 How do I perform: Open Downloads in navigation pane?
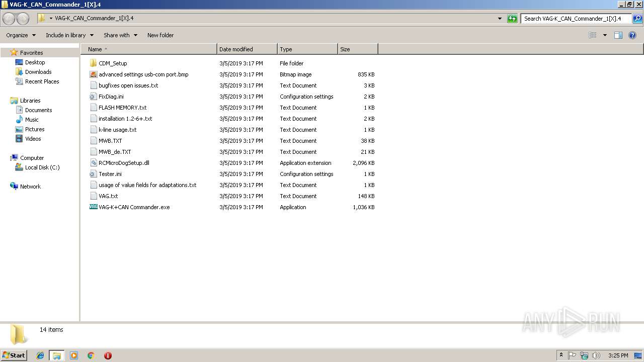38,72
